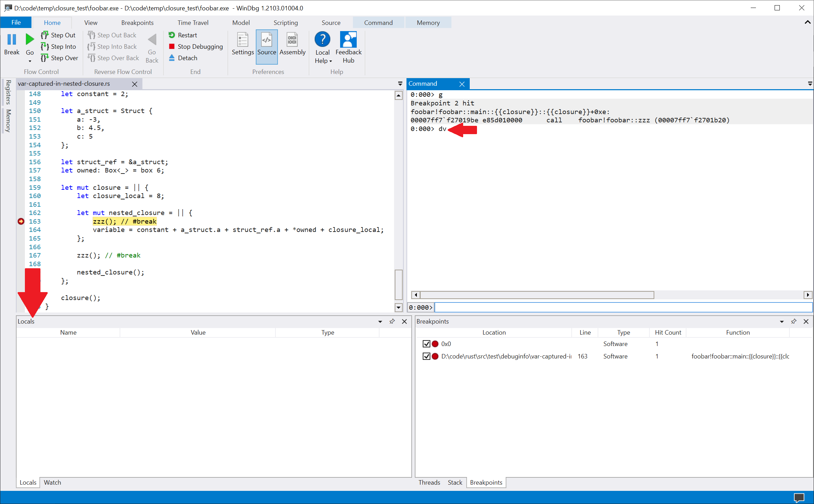
Task: Switch to the View ribbon tab
Action: point(91,22)
